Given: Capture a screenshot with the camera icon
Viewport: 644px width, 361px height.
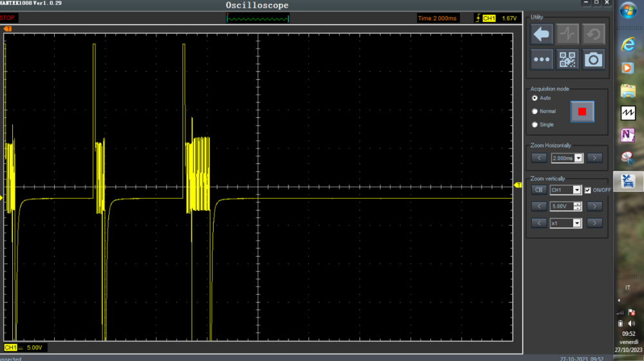Looking at the screenshot, I should click(x=593, y=60).
